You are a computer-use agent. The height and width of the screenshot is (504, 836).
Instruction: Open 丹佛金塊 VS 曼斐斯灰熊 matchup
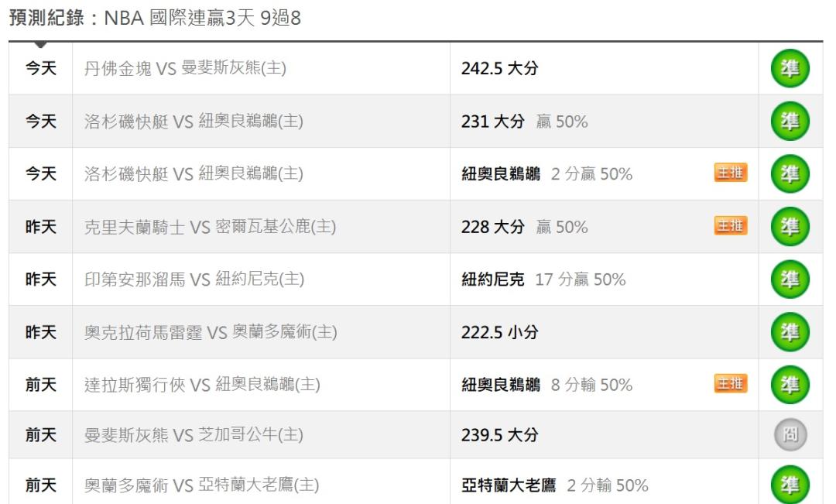pyautogui.click(x=185, y=69)
